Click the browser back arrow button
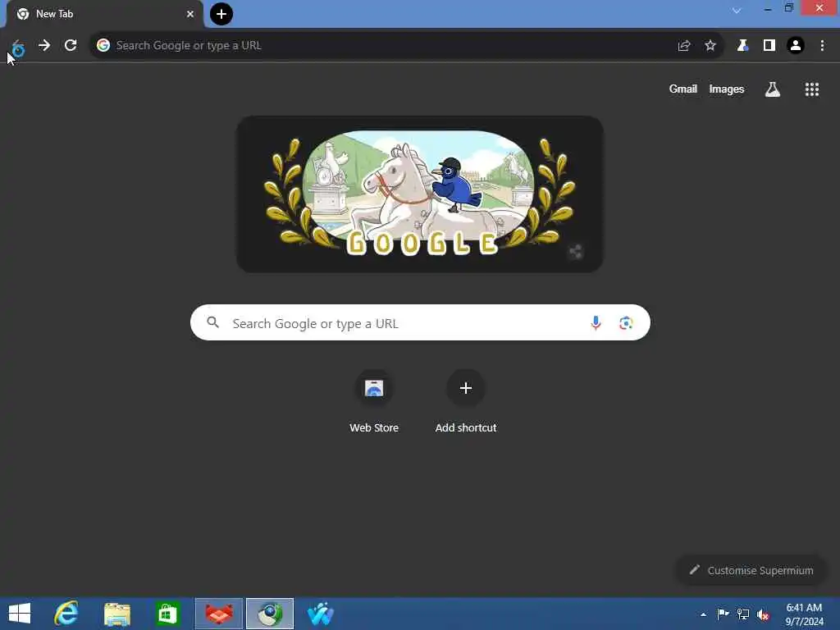This screenshot has height=630, width=840. click(x=18, y=46)
